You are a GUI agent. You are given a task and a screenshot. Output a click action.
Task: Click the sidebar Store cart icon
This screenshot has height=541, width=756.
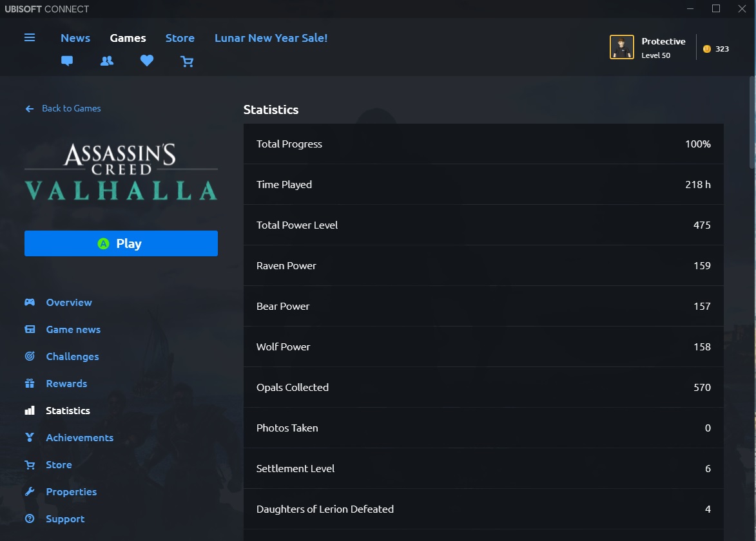click(x=30, y=464)
